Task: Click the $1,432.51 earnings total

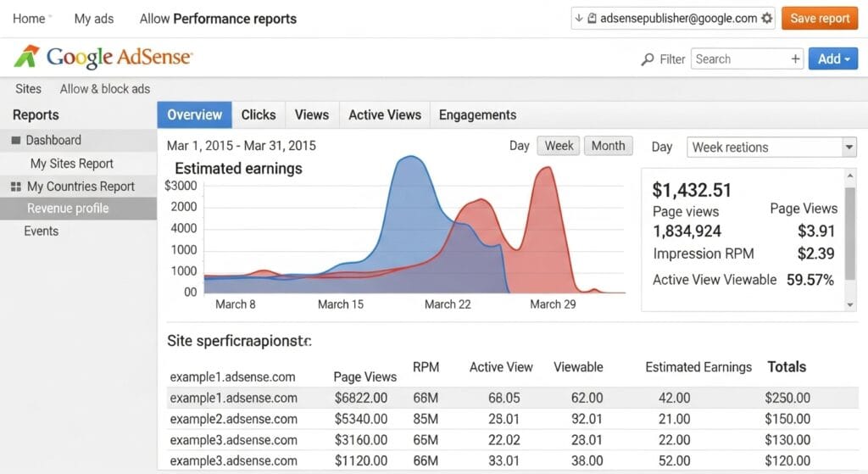Action: (x=692, y=190)
